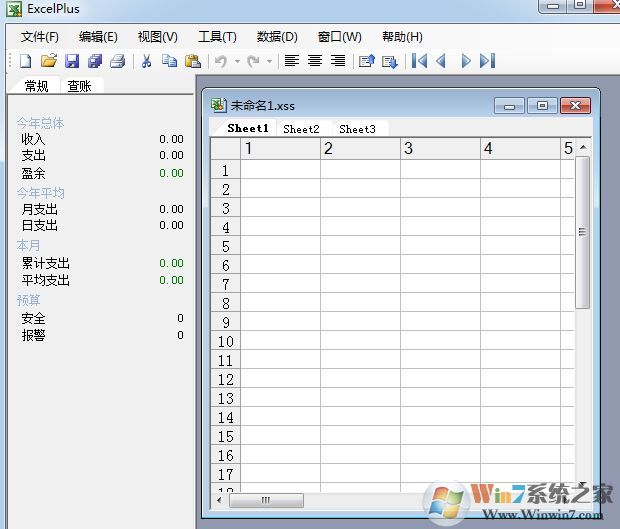
Task: Select column header 1
Action: coord(280,149)
